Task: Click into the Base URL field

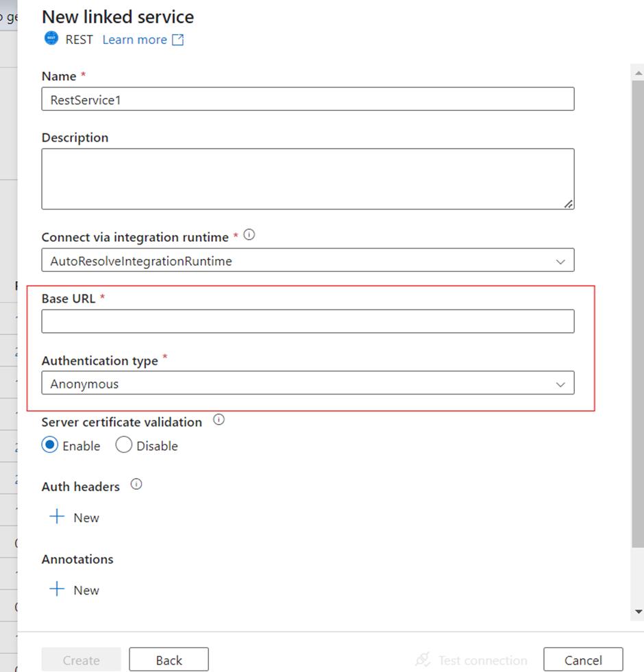Action: tap(308, 321)
